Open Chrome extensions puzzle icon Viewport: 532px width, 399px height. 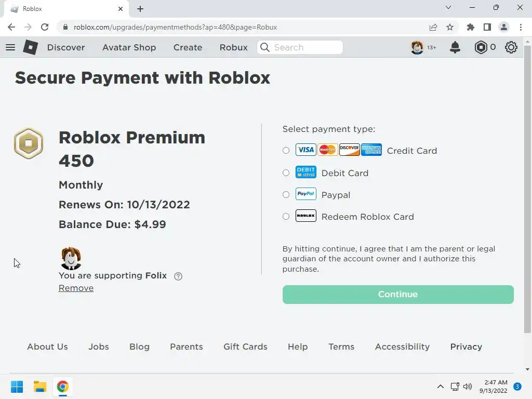[x=470, y=27]
